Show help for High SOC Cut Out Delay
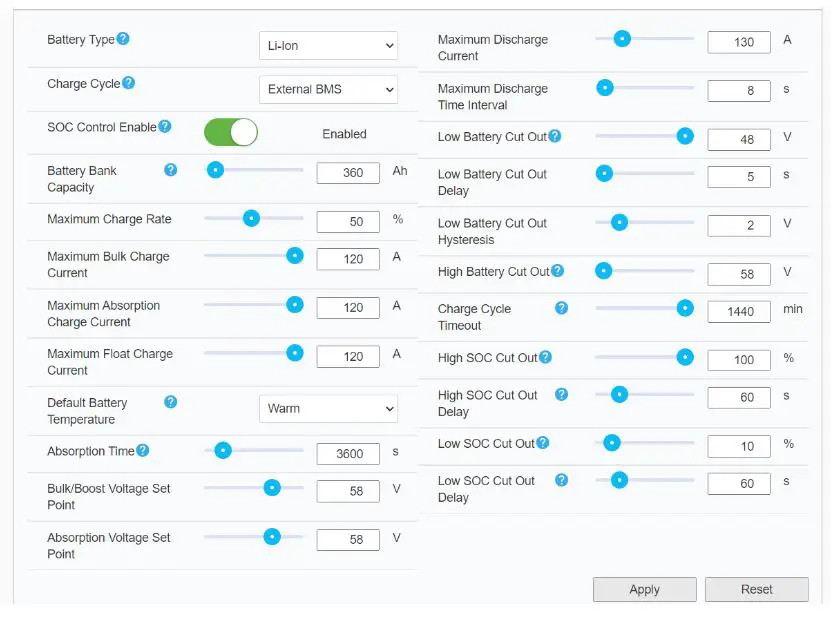The image size is (831, 632). tap(561, 395)
